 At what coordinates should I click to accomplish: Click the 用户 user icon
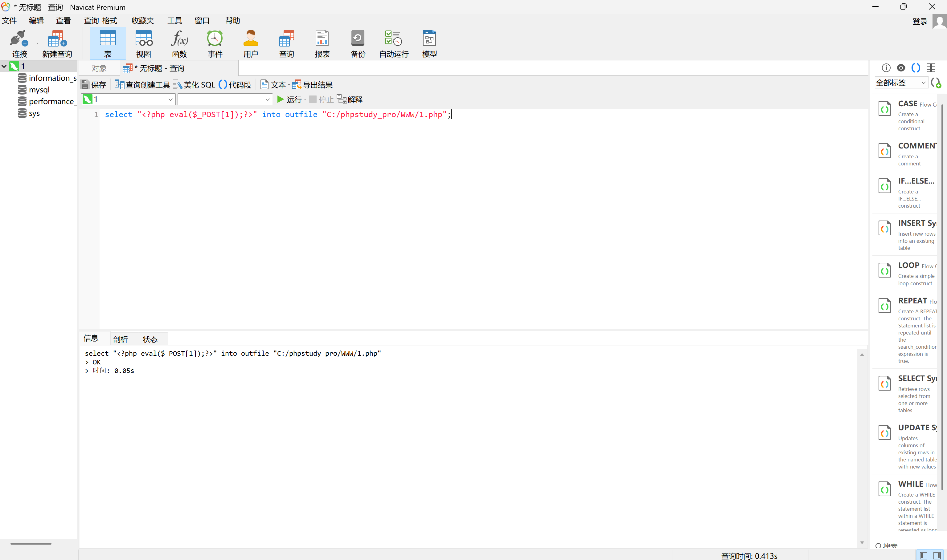pos(250,43)
